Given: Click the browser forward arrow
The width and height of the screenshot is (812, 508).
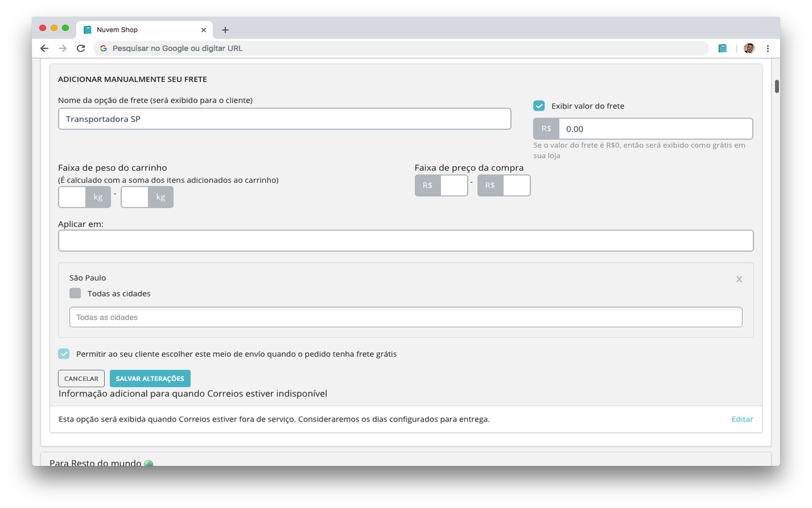Looking at the screenshot, I should (x=62, y=48).
